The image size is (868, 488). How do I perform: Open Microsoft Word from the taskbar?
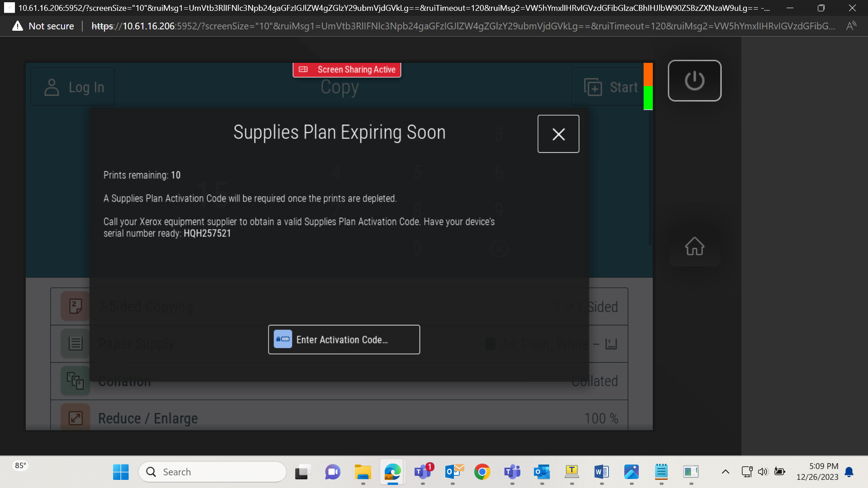click(x=602, y=472)
